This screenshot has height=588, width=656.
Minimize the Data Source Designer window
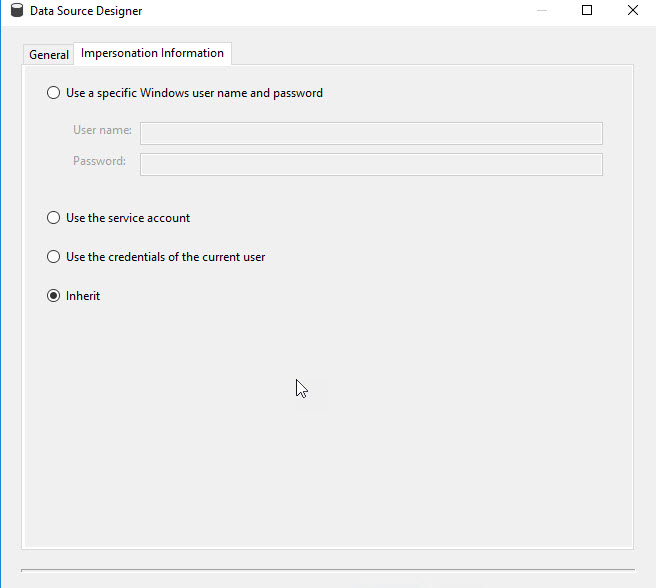(x=542, y=10)
